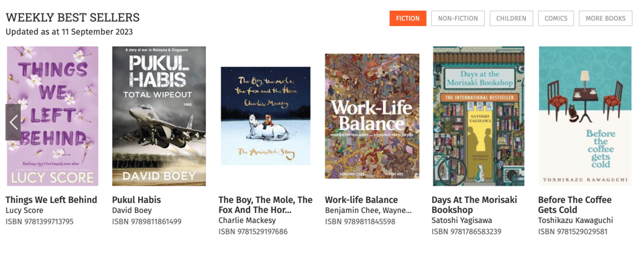Click the Pukul Habis cover image
This screenshot has height=270, width=644.
click(159, 116)
